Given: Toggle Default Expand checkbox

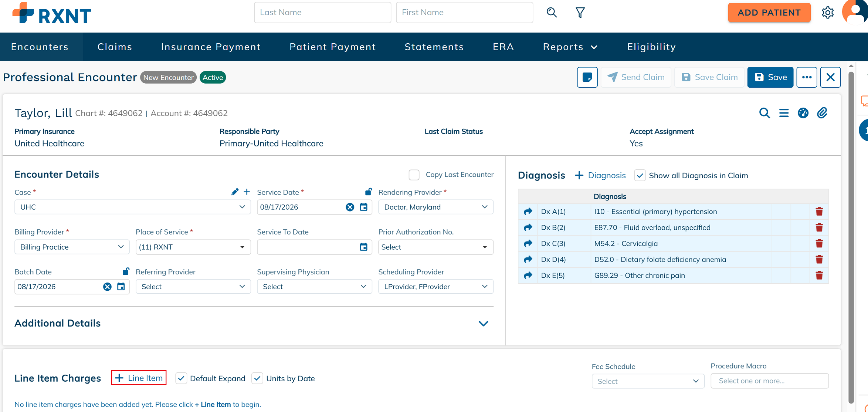Looking at the screenshot, I should pos(181,378).
